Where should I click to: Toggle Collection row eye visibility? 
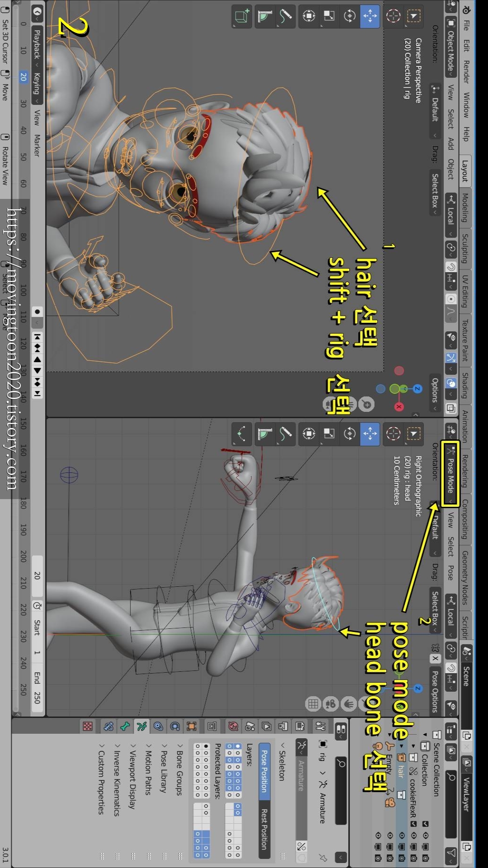(x=425, y=835)
